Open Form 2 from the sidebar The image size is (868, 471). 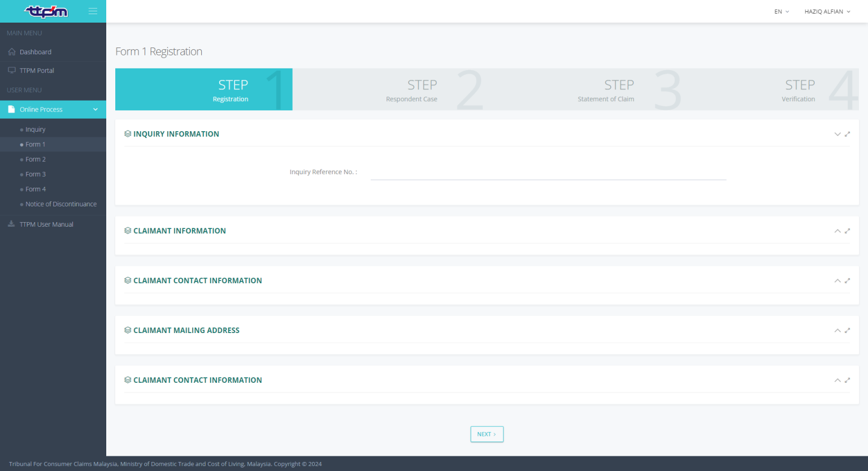[x=36, y=159]
